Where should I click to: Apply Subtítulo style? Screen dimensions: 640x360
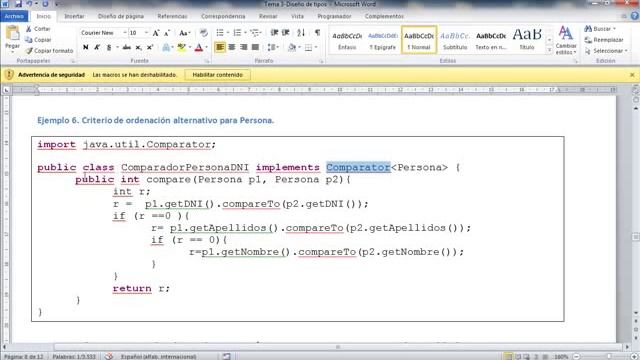pyautogui.click(x=455, y=40)
